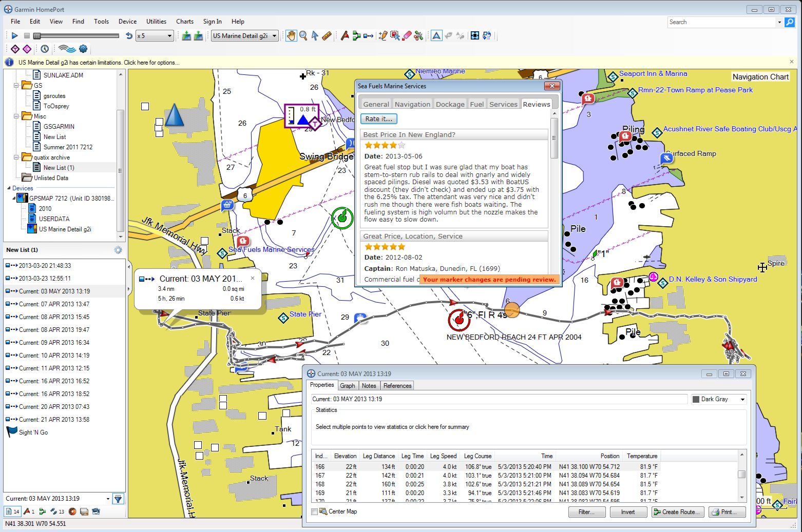Screen dimensions: 802x532
Task: Select the Measure ruler tool
Action: coord(327,35)
